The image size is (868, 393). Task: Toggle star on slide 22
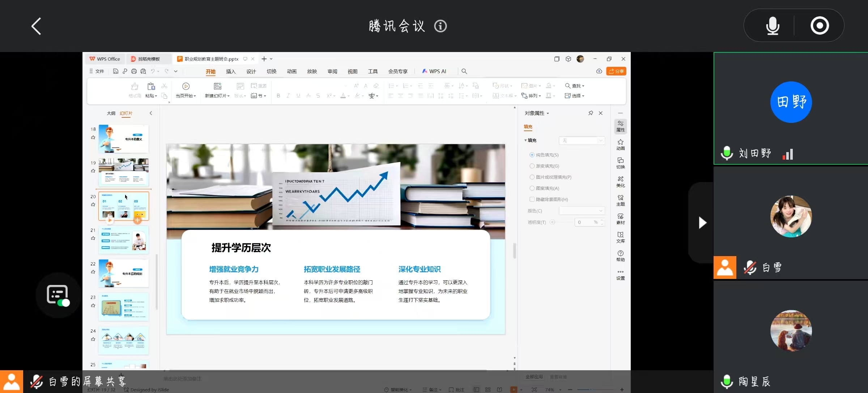(93, 272)
